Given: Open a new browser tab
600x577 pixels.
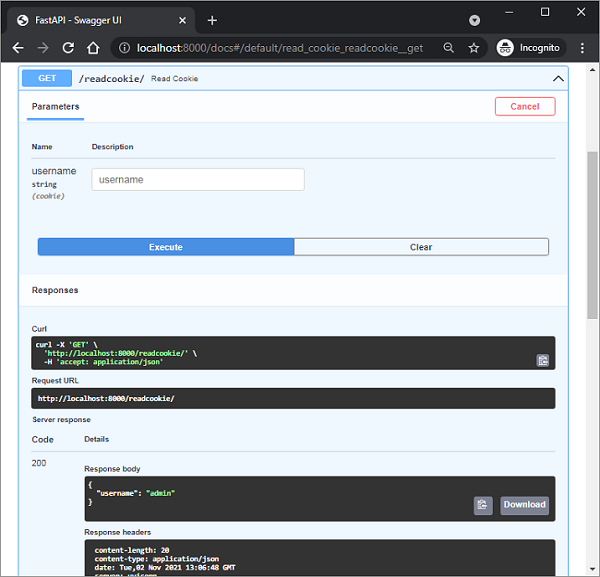Looking at the screenshot, I should tap(212, 20).
